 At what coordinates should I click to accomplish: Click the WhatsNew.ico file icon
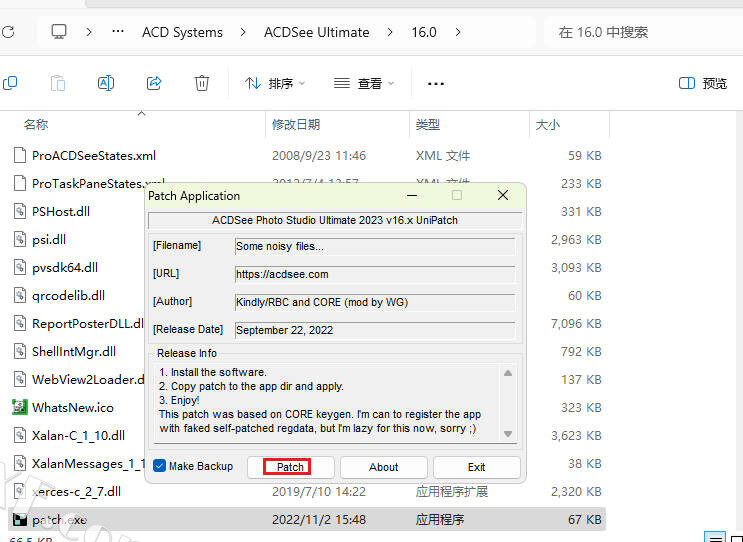pos(19,407)
